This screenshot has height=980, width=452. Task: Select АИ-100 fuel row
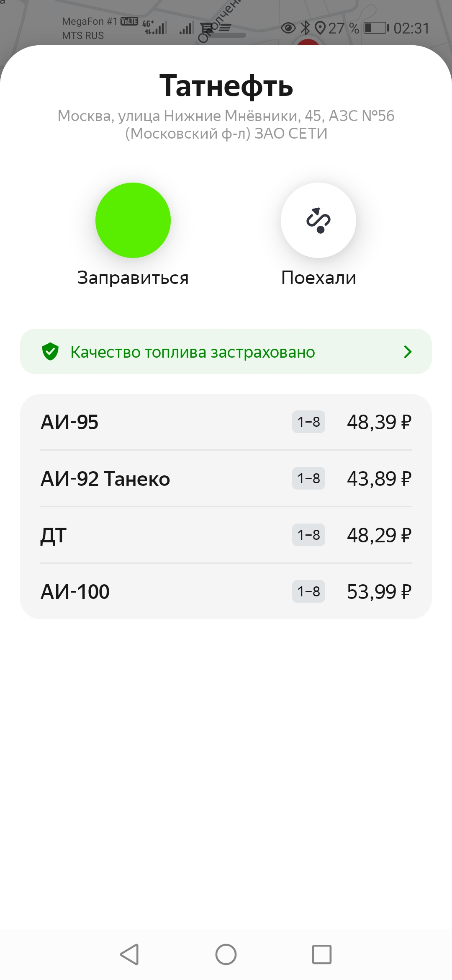(226, 591)
